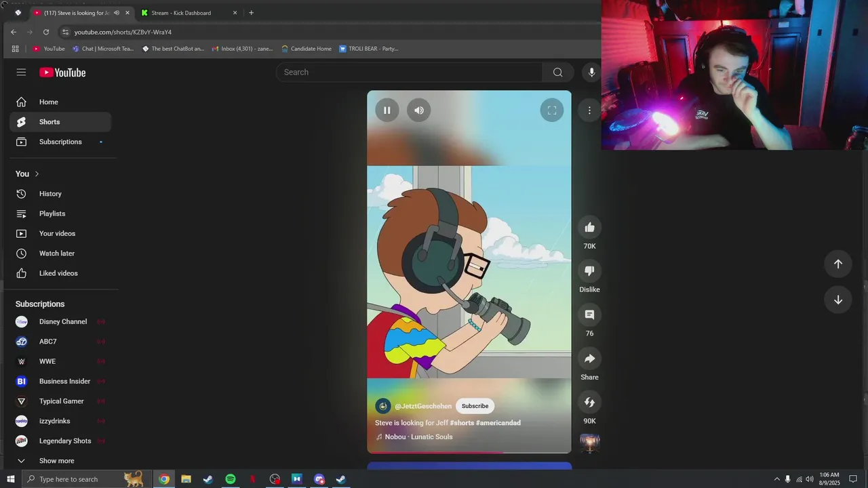
Task: View site information icon in address bar
Action: [65, 32]
